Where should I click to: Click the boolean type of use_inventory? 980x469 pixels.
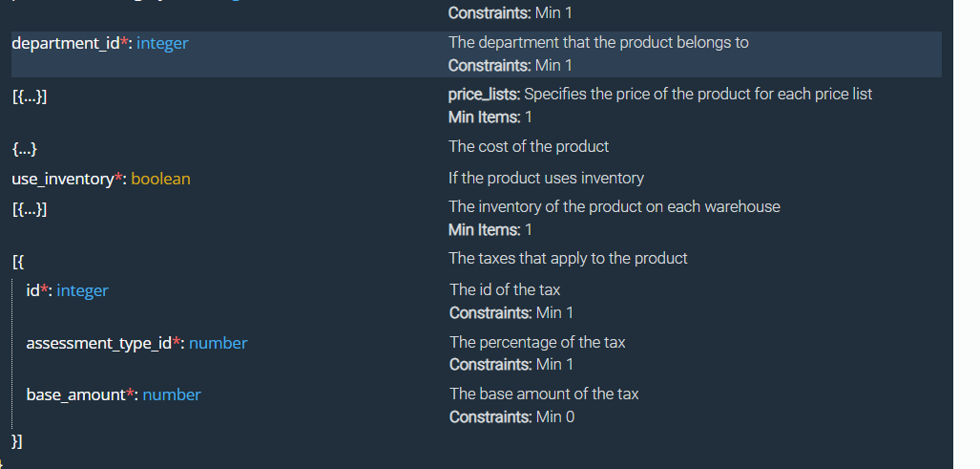160,179
